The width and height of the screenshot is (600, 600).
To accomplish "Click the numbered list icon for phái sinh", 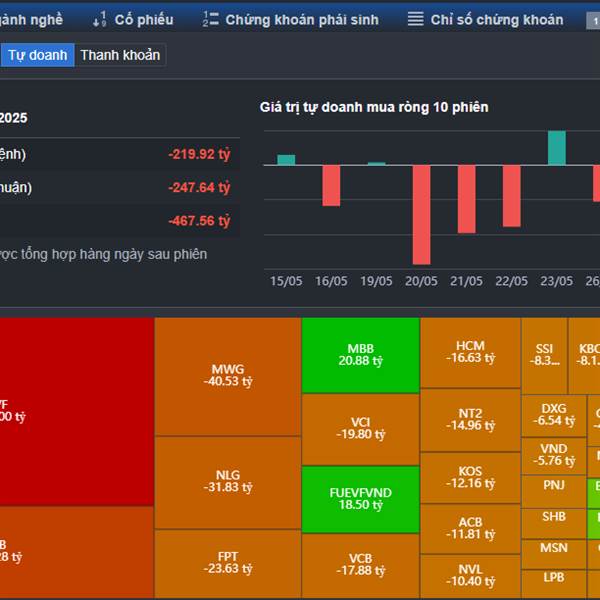I will point(210,19).
